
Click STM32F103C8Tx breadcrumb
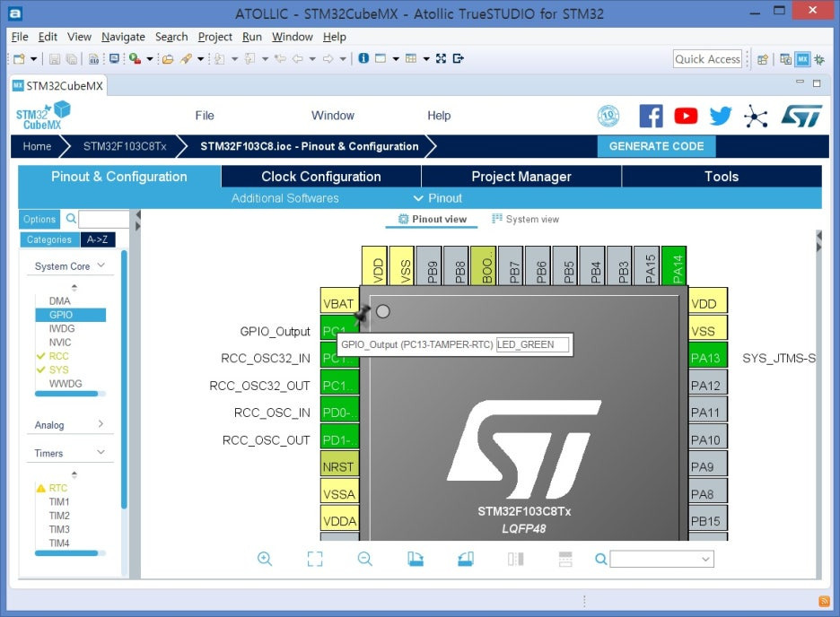(125, 146)
